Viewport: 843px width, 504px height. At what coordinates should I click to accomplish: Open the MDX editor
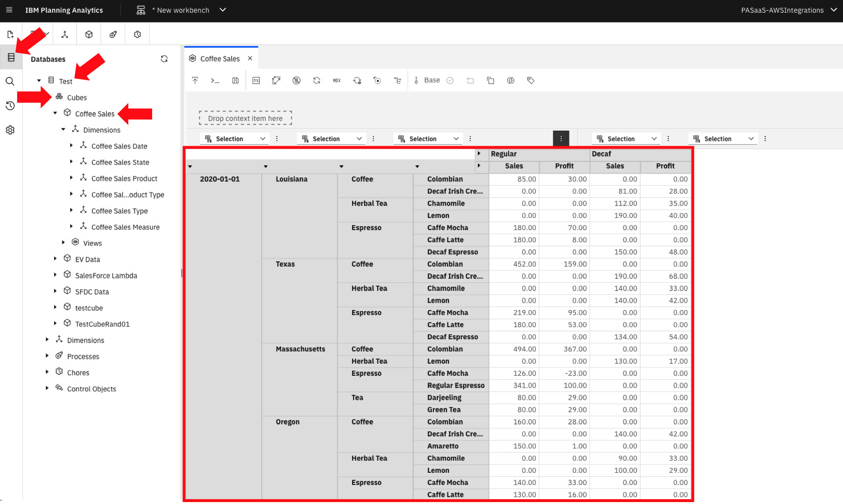(337, 80)
